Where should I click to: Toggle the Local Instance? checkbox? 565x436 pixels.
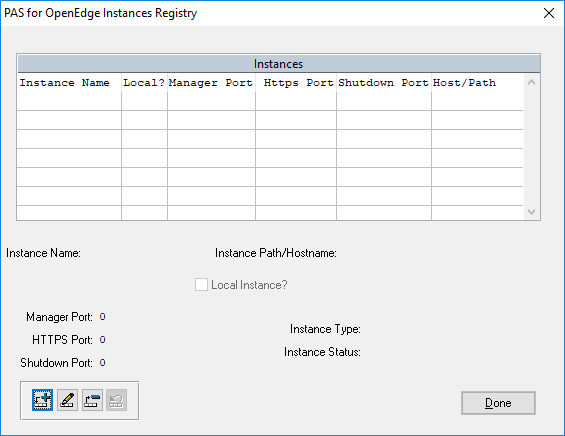click(201, 285)
